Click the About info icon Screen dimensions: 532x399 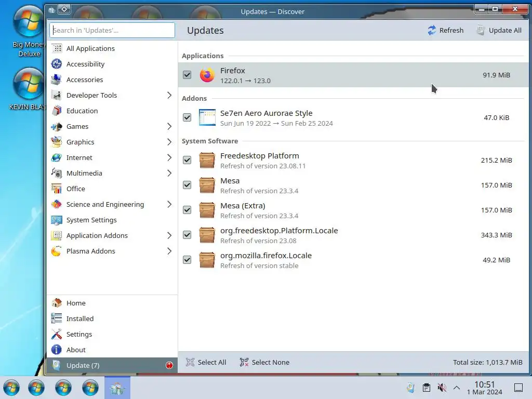click(x=57, y=350)
